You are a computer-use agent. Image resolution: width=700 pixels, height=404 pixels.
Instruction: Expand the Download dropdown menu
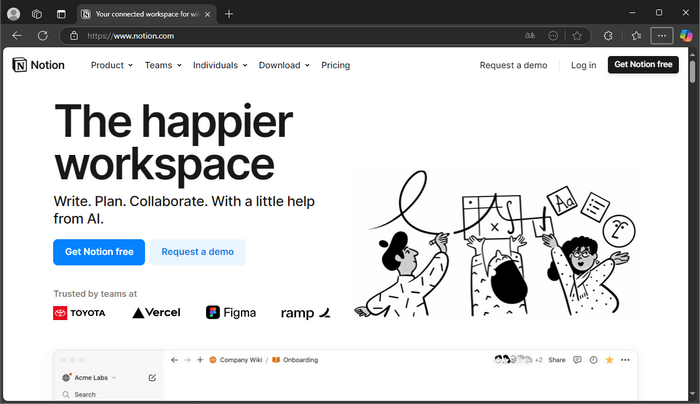coord(284,65)
